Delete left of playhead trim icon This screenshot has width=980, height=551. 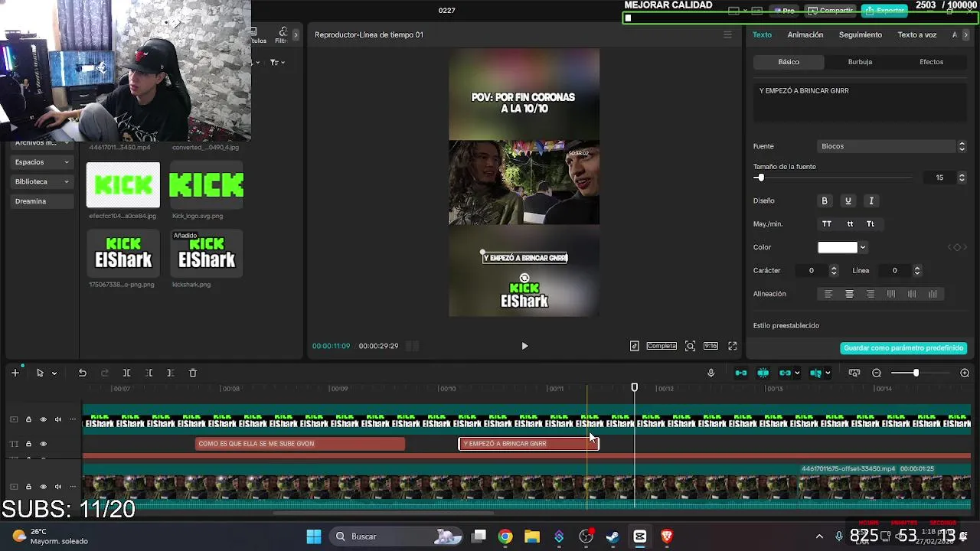click(149, 373)
